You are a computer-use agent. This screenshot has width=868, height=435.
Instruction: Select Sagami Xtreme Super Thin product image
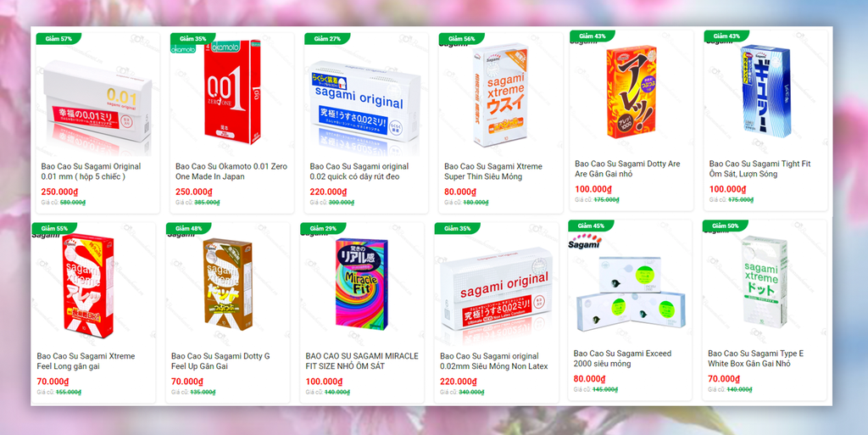point(500,95)
